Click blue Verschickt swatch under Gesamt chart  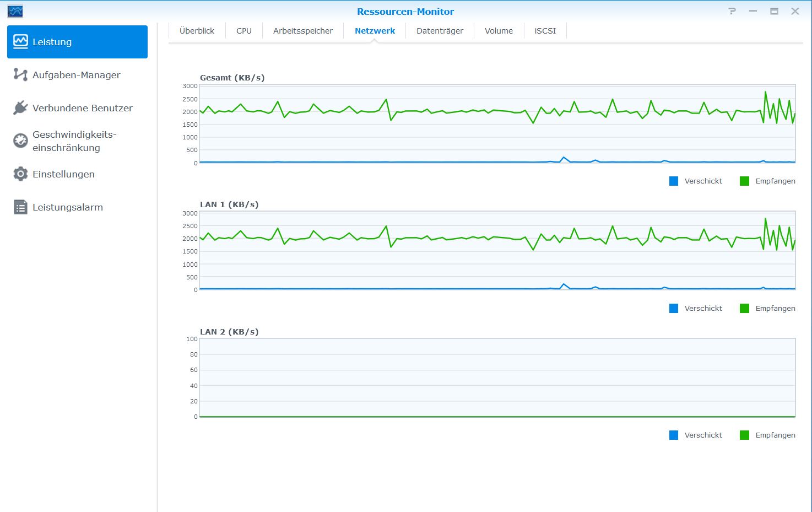[x=674, y=181]
